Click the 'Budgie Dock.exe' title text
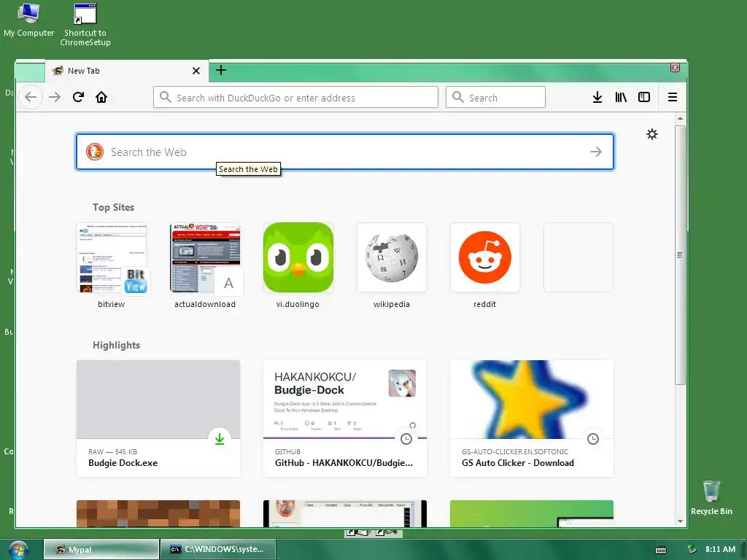747x560 pixels. 123,463
